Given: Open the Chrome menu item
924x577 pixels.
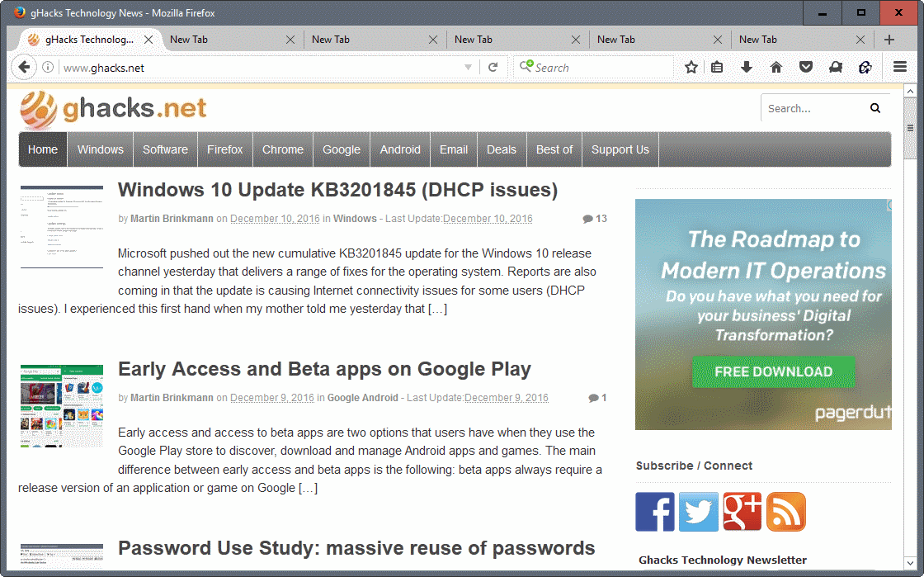Looking at the screenshot, I should pos(283,149).
